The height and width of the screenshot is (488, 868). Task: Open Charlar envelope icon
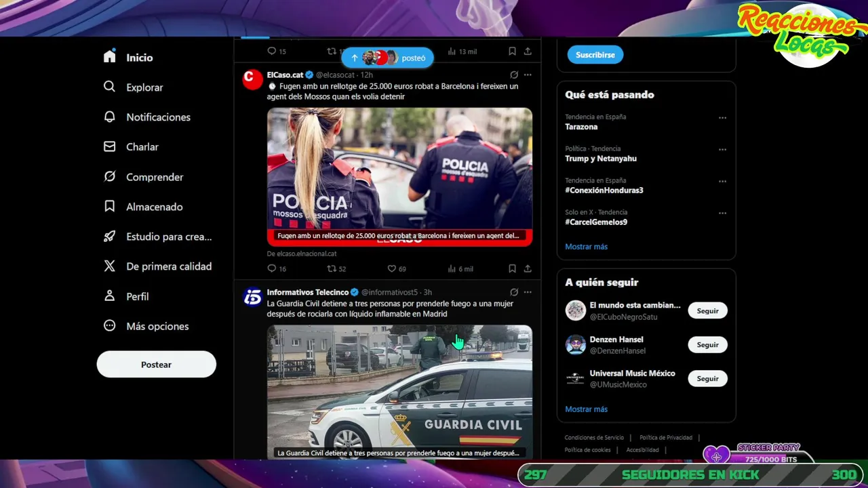pyautogui.click(x=110, y=146)
